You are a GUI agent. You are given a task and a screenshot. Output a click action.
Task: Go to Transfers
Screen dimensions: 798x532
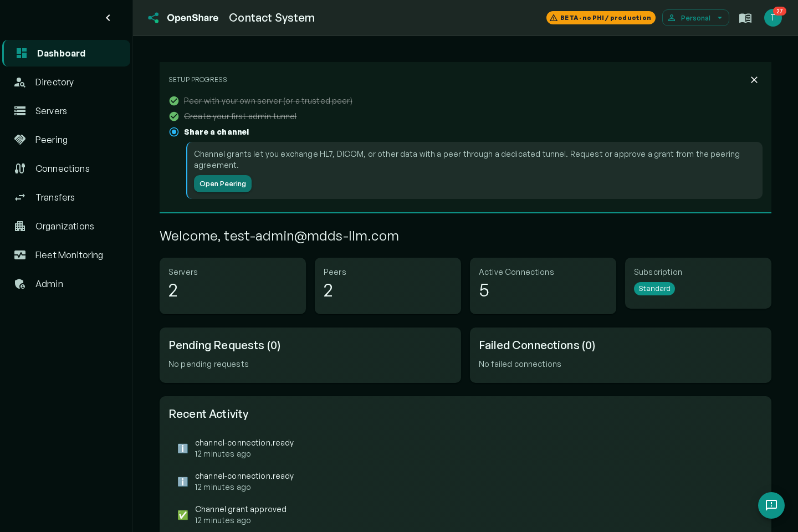(x=66, y=197)
